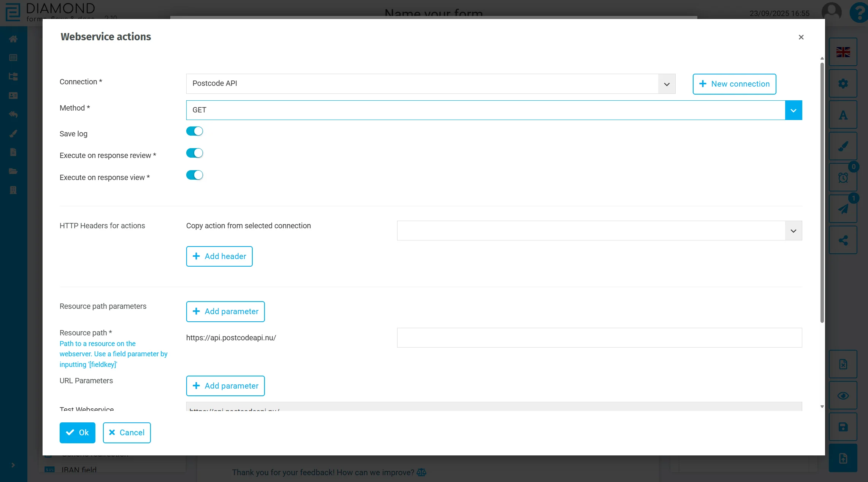Click the Add header button

(x=219, y=256)
